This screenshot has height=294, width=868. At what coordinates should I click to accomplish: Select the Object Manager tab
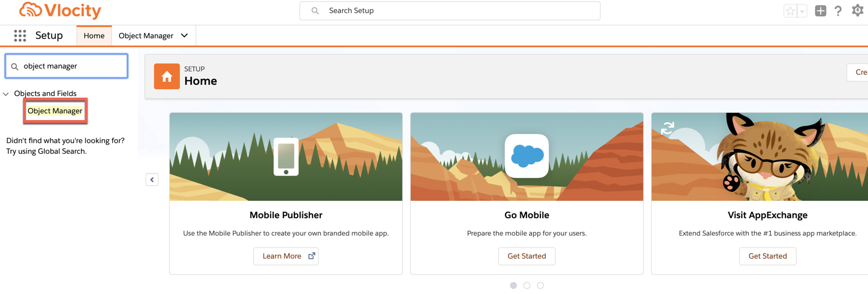coord(146,35)
